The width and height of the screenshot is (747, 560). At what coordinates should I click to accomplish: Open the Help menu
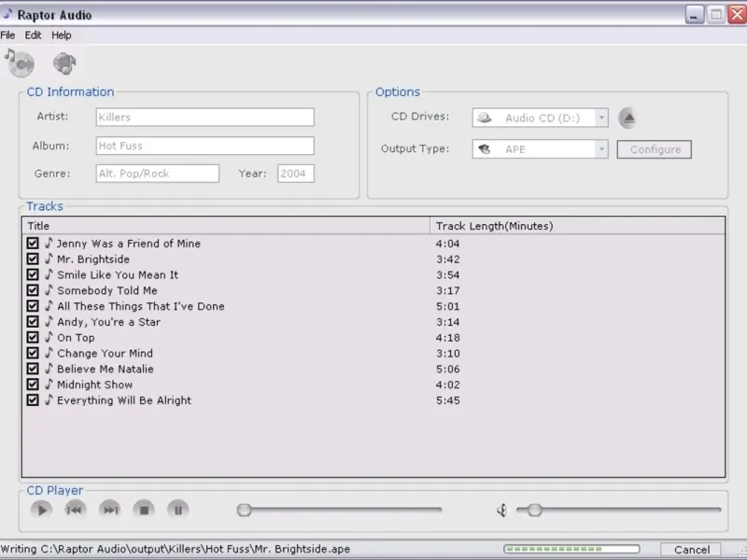click(x=62, y=35)
